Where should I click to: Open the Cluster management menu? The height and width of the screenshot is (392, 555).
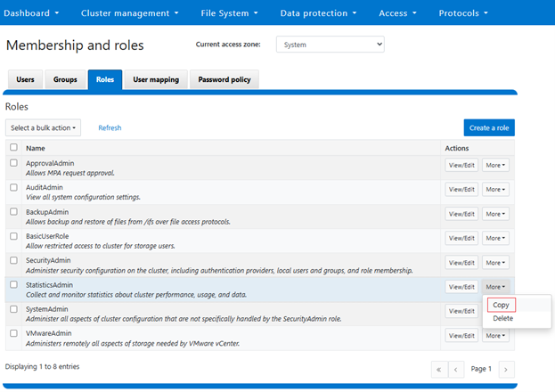[x=129, y=13]
